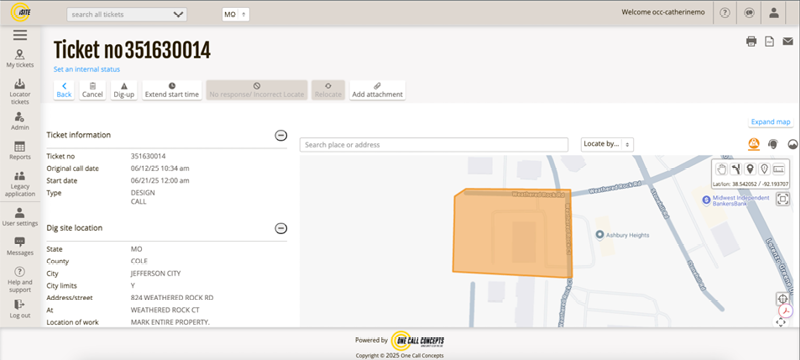The width and height of the screenshot is (800, 360).
Task: Click the city value JEFFERSON CITY
Action: coord(156,273)
